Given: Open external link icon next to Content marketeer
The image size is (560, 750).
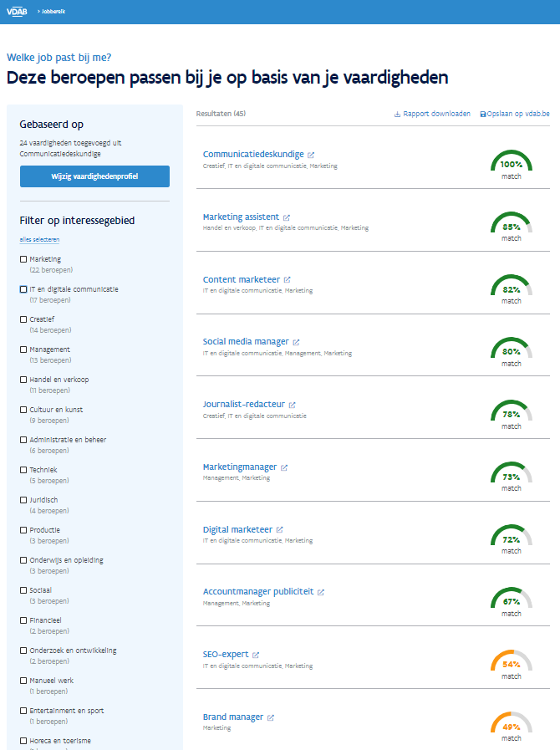Looking at the screenshot, I should [288, 280].
